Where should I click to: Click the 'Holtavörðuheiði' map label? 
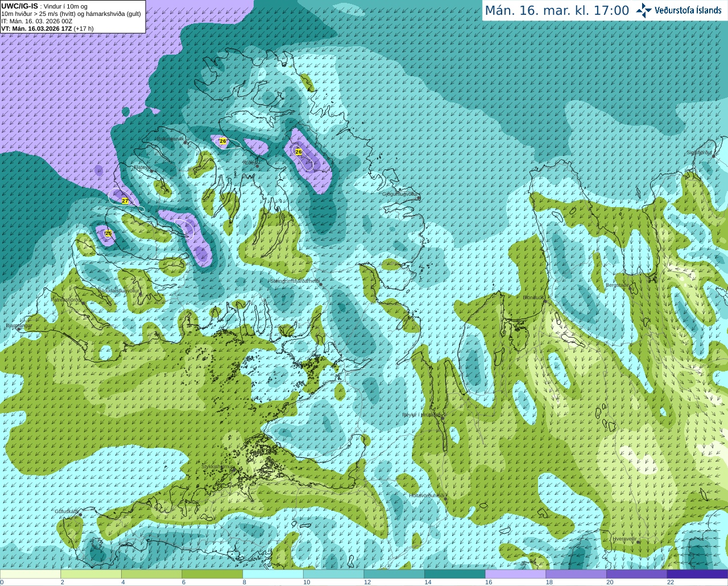click(x=427, y=496)
